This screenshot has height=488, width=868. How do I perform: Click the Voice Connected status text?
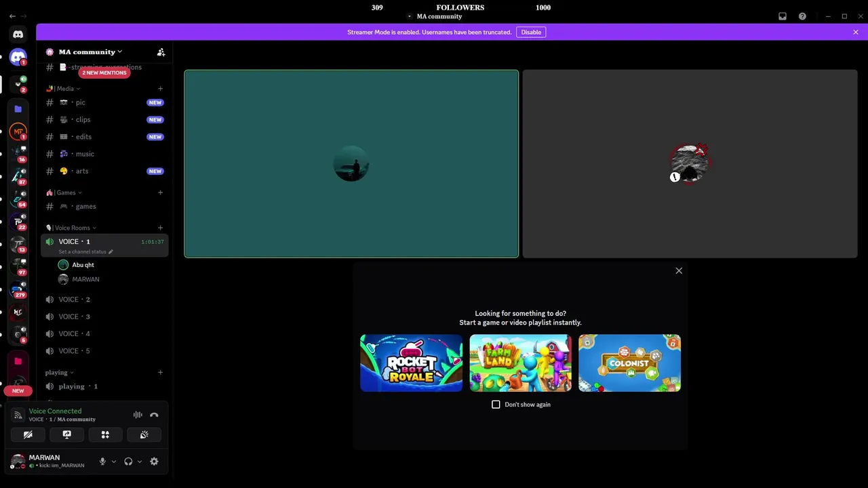pyautogui.click(x=55, y=411)
